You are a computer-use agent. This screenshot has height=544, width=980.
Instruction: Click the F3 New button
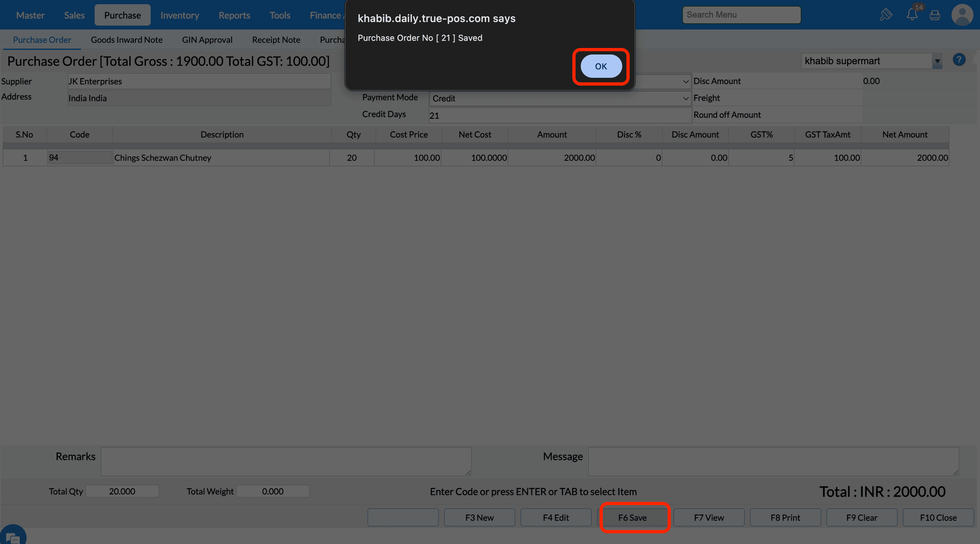coord(479,517)
